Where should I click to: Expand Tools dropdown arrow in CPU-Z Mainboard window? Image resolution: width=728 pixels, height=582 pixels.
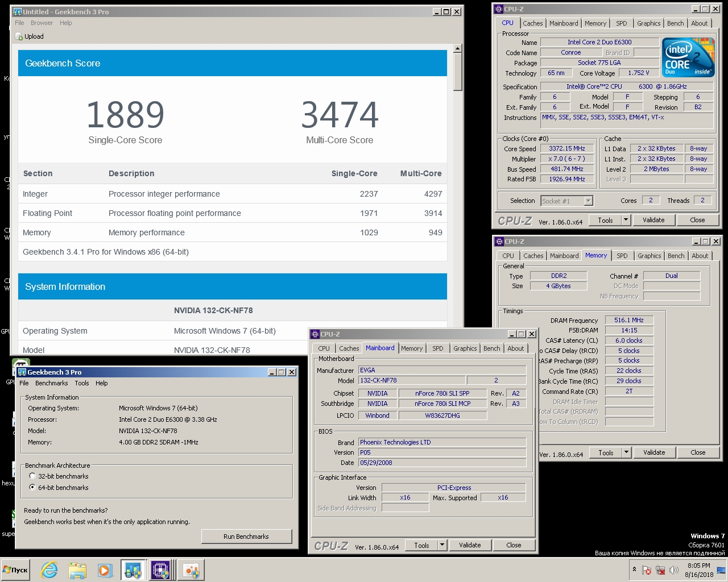(442, 545)
